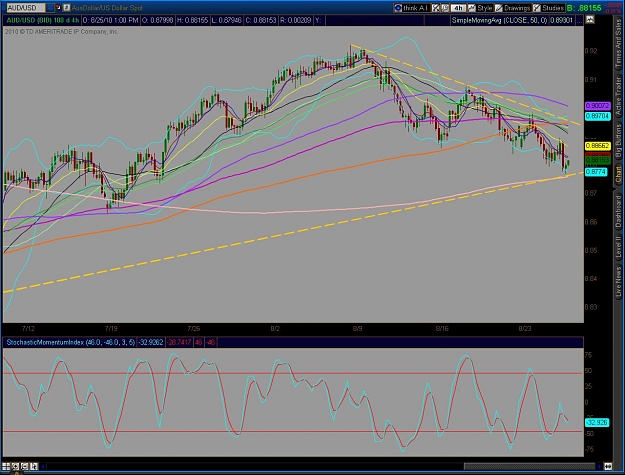This screenshot has width=625, height=475.
Task: Click the 8/23 date label on time axis
Action: click(x=525, y=329)
